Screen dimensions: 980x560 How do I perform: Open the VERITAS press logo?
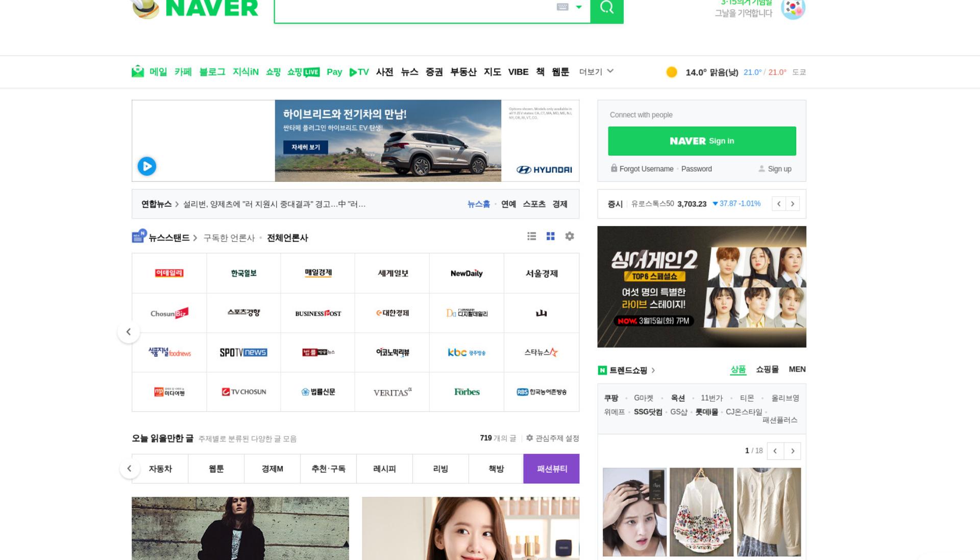(393, 392)
